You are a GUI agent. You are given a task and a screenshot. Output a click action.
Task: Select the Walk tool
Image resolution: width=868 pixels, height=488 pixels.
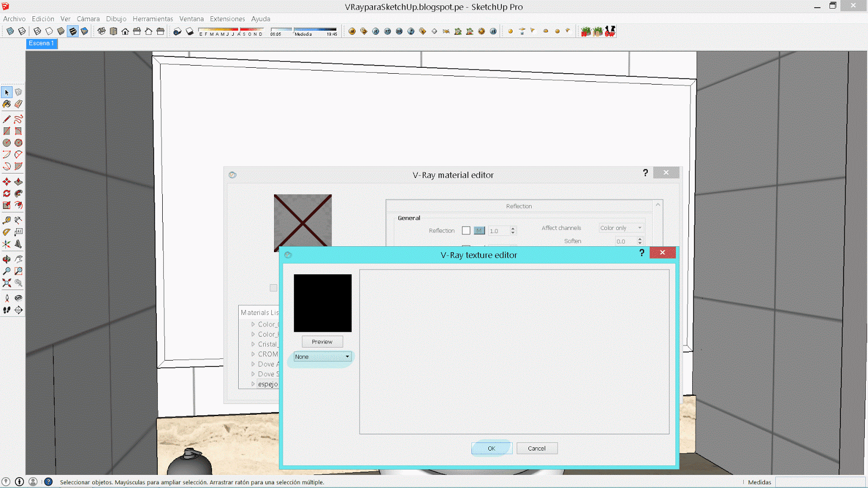(x=7, y=310)
